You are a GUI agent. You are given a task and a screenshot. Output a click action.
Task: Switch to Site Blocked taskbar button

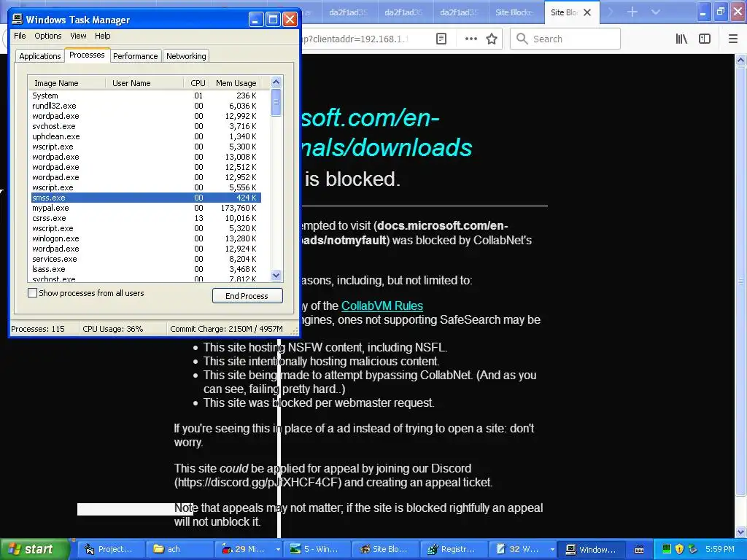384,549
